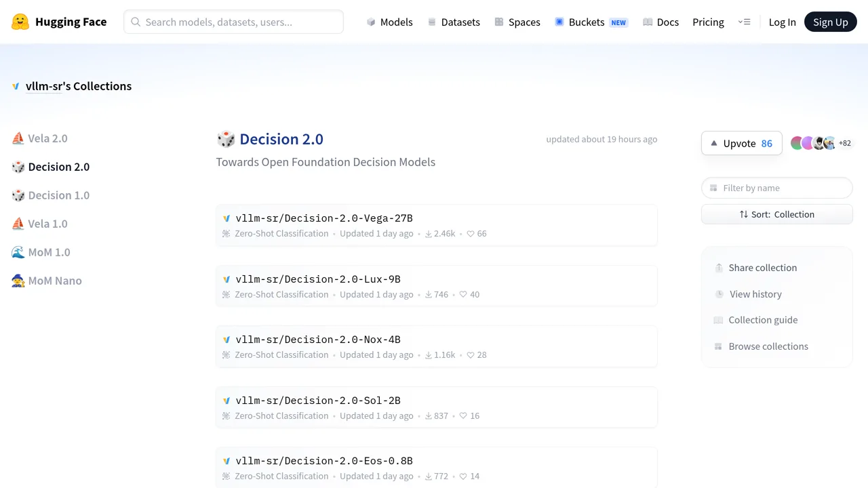Image resolution: width=868 pixels, height=488 pixels.
Task: Go to Spaces
Action: 517,22
